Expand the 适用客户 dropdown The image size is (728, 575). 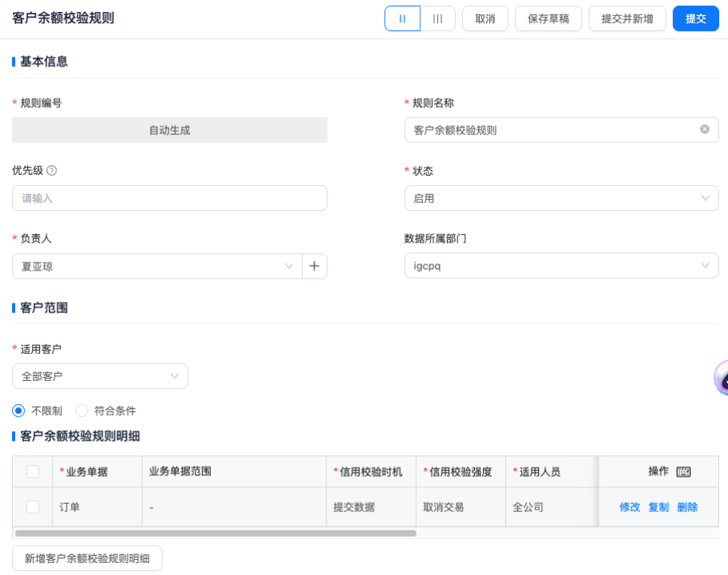100,376
